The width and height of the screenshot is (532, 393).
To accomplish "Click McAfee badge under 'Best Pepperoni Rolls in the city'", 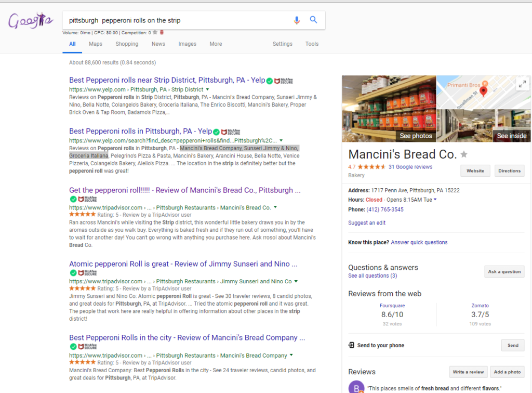I will (x=87, y=347).
